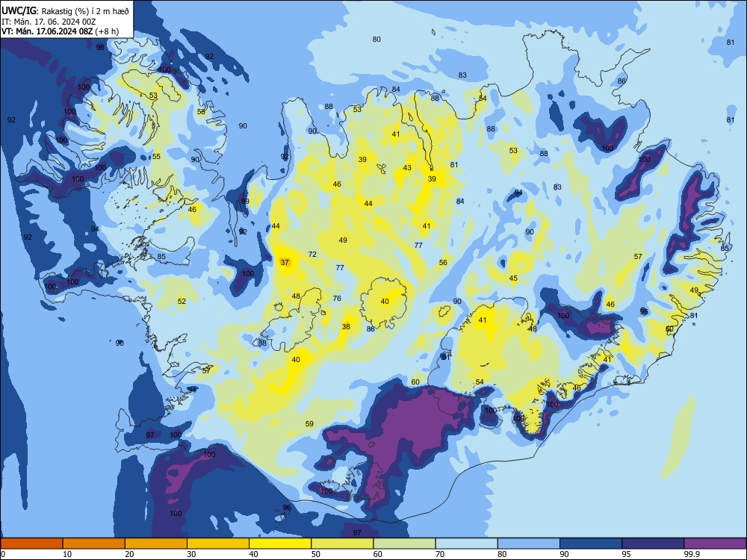Select the yellow-green 50–60 legend swatch

click(x=342, y=544)
